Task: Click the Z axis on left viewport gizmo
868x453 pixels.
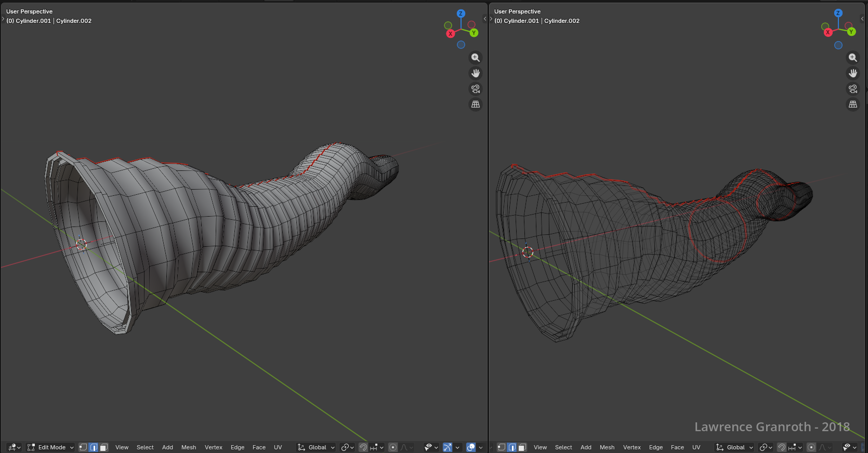Action: point(461,14)
